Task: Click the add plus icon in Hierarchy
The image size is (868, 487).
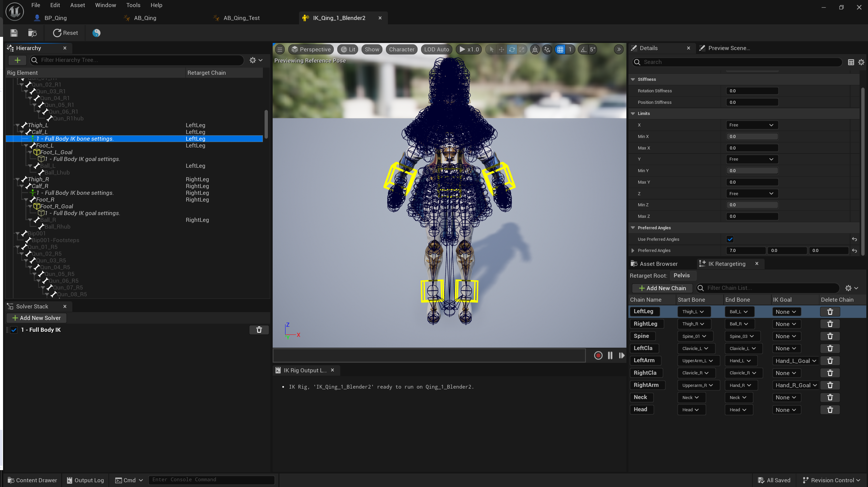Action: click(17, 60)
